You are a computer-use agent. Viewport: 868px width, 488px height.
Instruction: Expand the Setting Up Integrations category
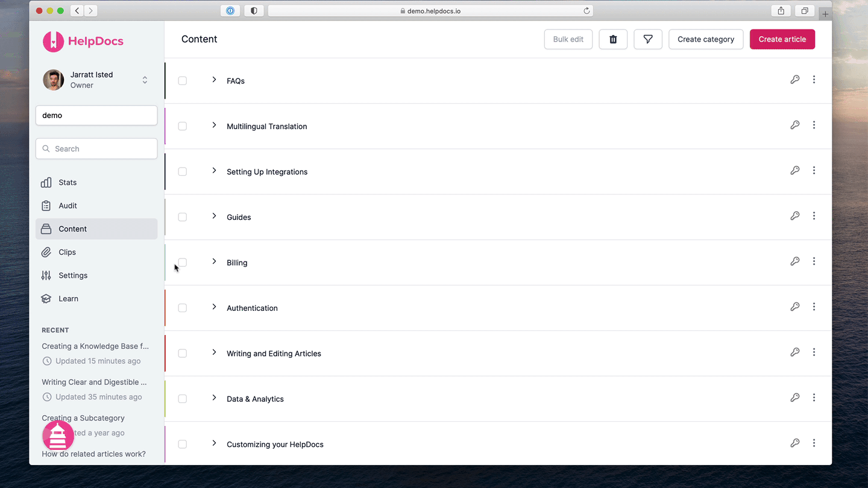214,170
